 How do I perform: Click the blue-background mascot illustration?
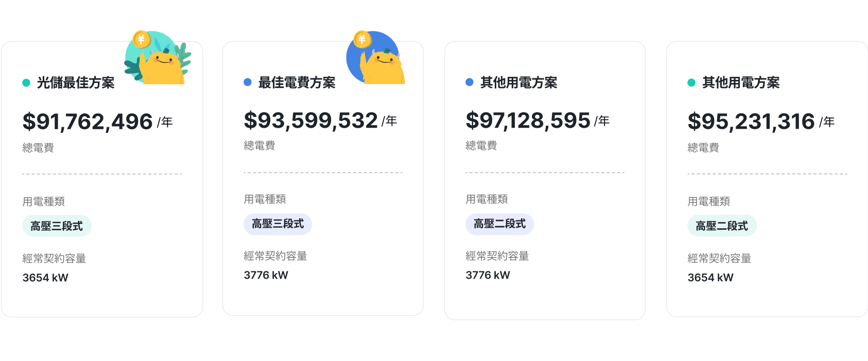(376, 57)
